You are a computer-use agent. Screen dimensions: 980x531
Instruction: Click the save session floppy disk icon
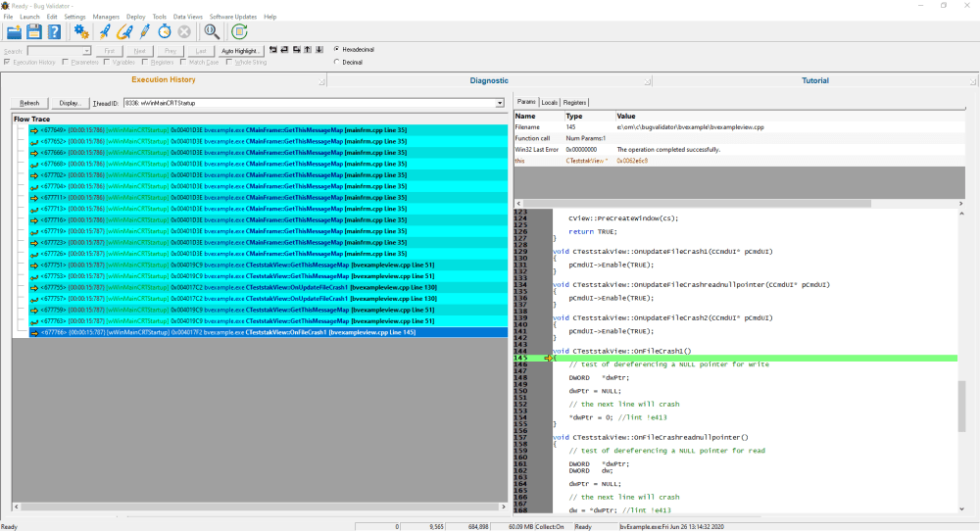(x=34, y=32)
